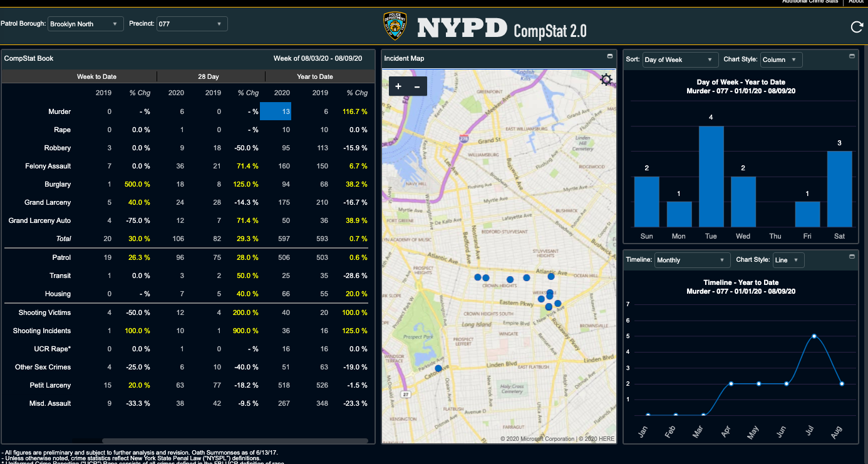Select the Total row label
The image size is (868, 464).
(x=63, y=239)
